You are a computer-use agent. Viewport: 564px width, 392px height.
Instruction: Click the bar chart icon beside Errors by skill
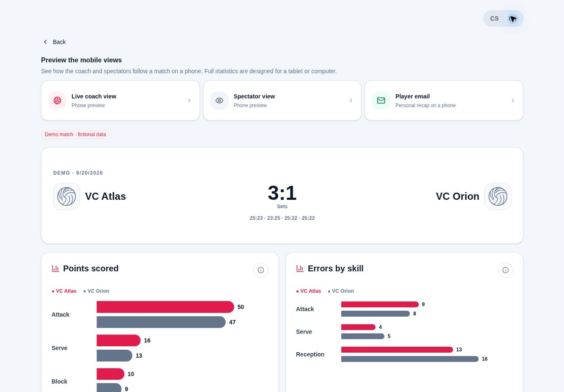coord(300,268)
